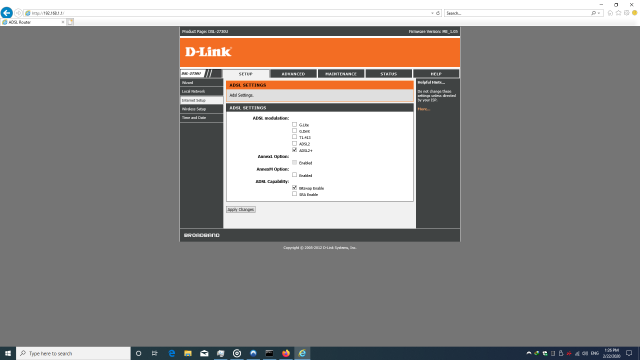Click the browser forward arrow button

(18, 13)
